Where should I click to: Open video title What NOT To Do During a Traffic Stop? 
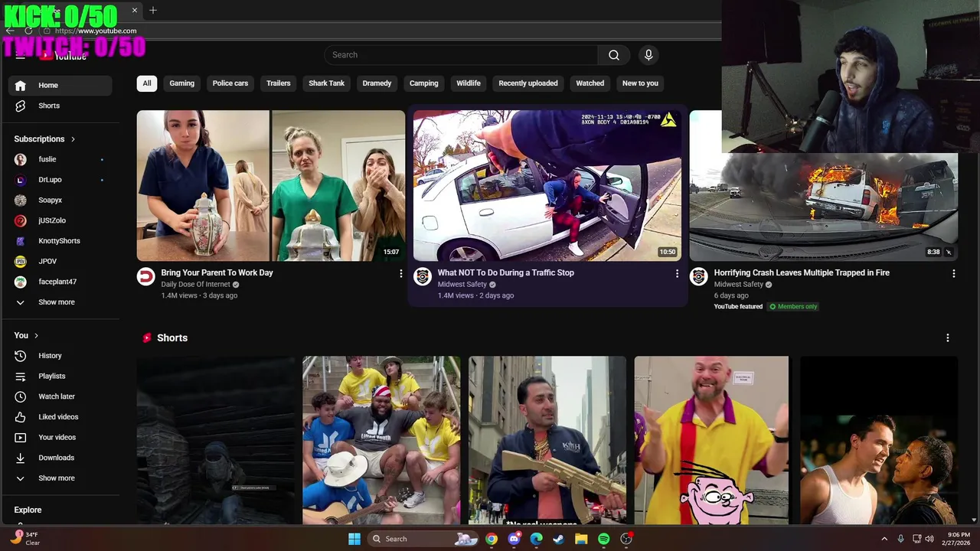point(506,272)
